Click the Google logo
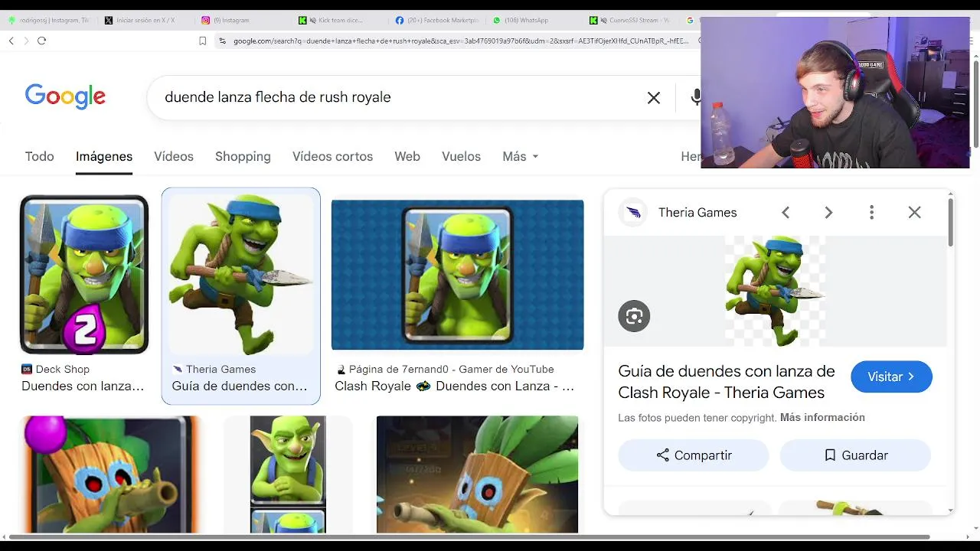 tap(65, 96)
